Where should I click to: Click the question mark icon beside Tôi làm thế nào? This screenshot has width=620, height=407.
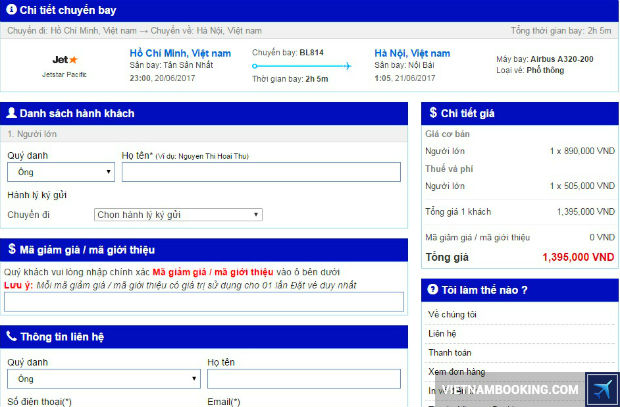click(x=433, y=289)
